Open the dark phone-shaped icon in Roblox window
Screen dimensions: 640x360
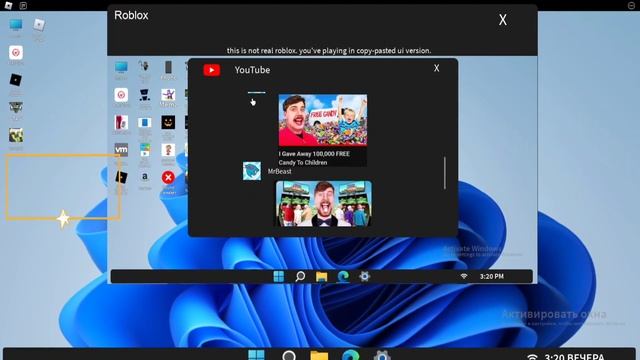click(x=168, y=67)
